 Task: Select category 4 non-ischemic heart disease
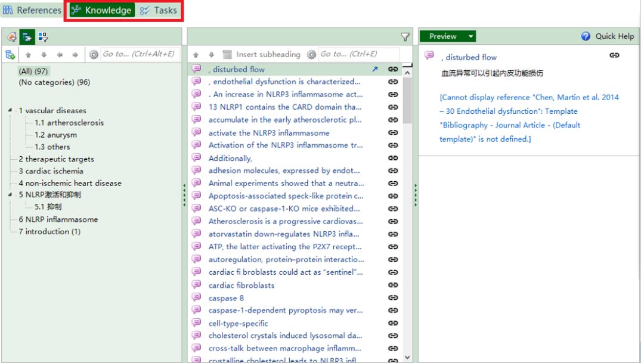coord(70,183)
